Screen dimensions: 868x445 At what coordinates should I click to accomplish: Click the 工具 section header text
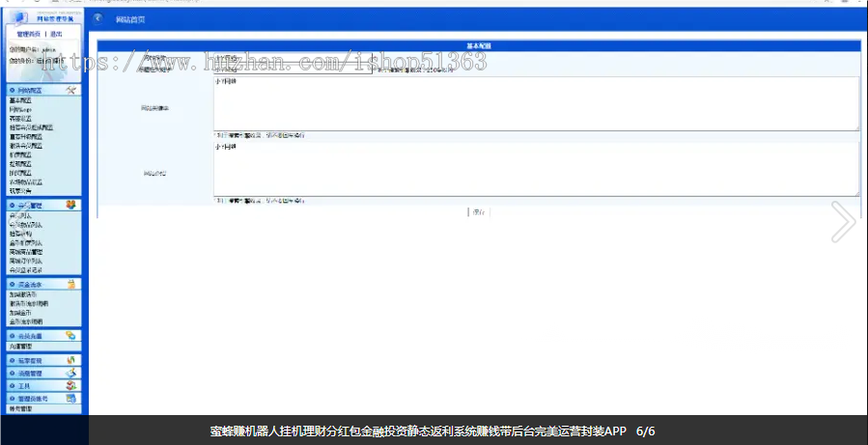coord(24,386)
